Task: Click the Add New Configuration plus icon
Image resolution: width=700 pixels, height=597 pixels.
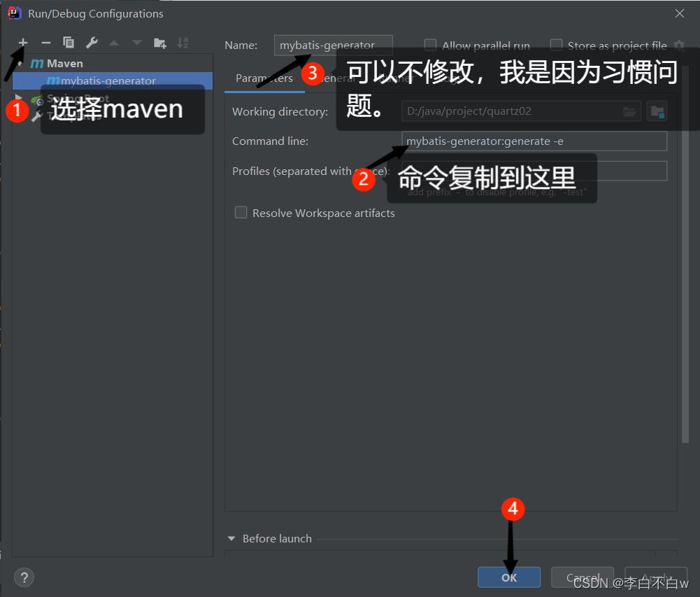Action: click(23, 43)
